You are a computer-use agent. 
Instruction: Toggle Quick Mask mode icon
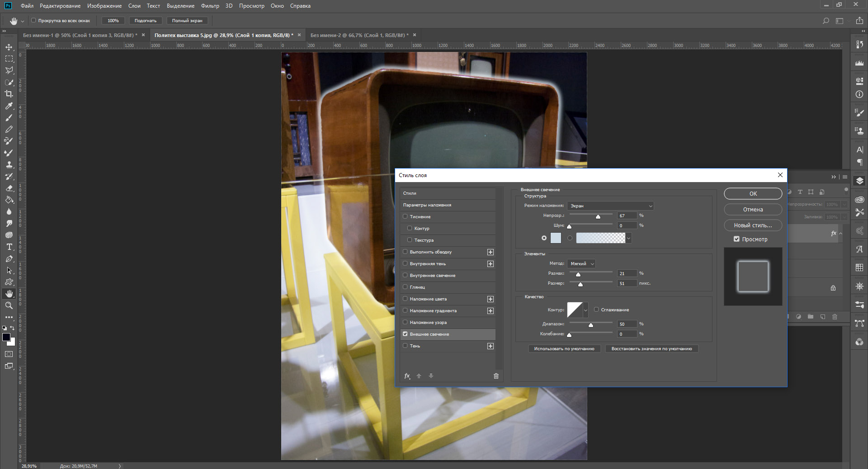(9, 354)
